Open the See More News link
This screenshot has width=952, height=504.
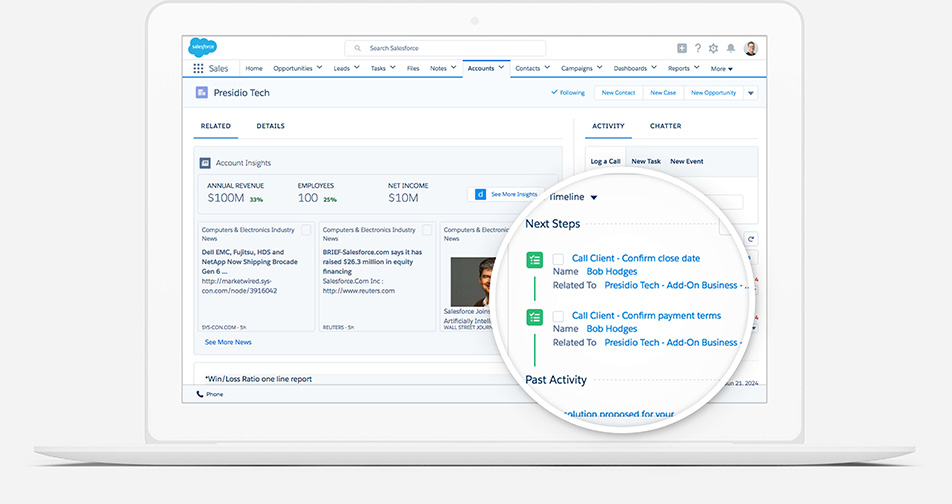click(228, 342)
